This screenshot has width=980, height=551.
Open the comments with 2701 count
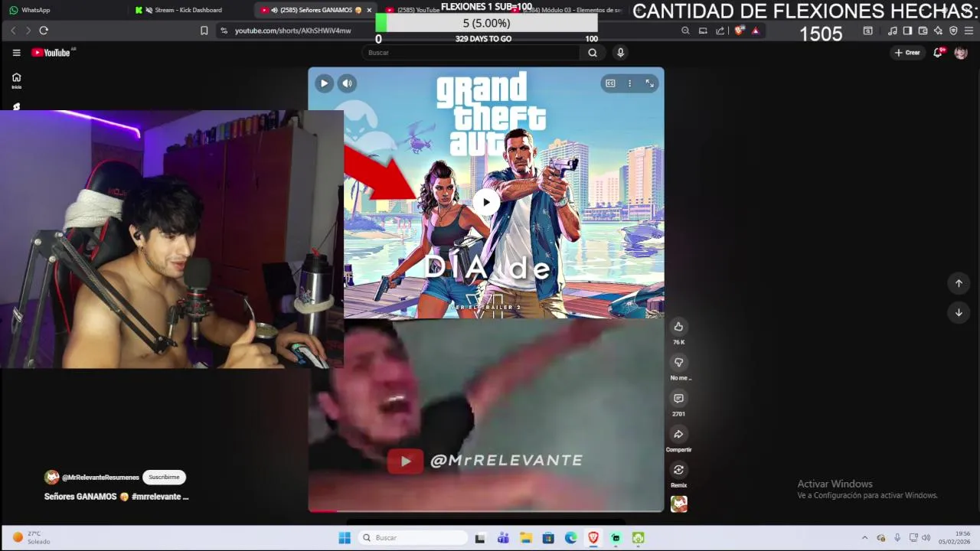678,399
